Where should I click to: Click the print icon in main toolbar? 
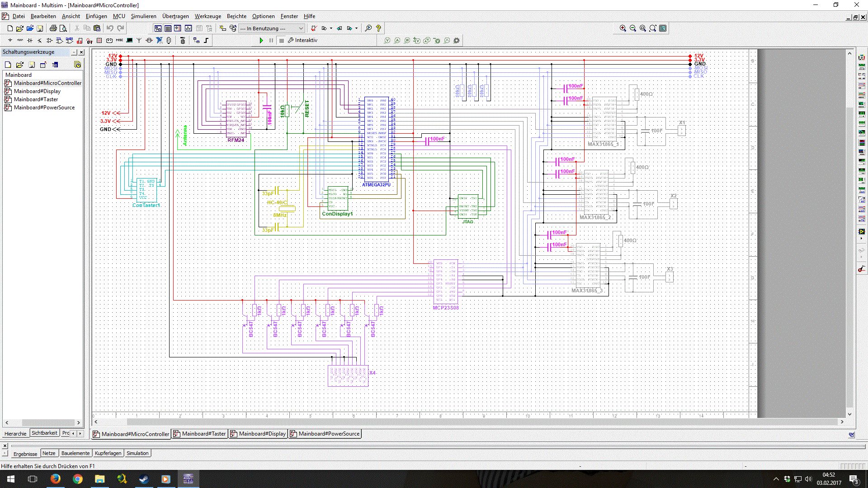[53, 28]
